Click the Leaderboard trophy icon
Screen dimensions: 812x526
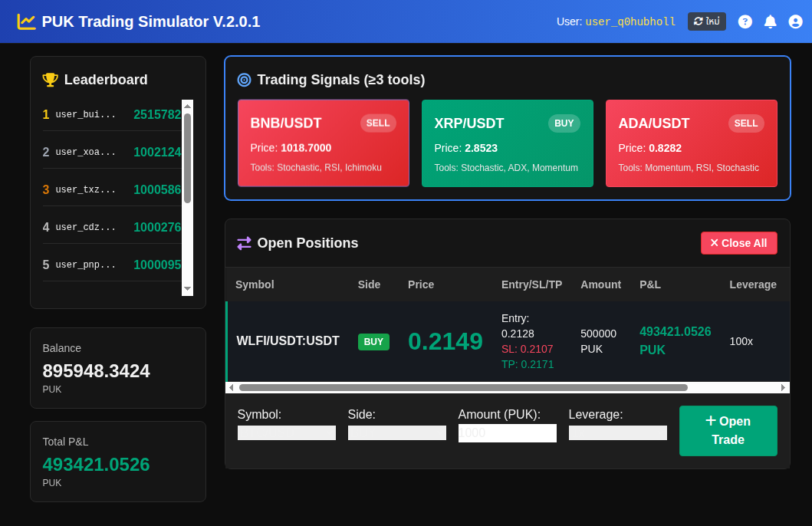coord(50,80)
